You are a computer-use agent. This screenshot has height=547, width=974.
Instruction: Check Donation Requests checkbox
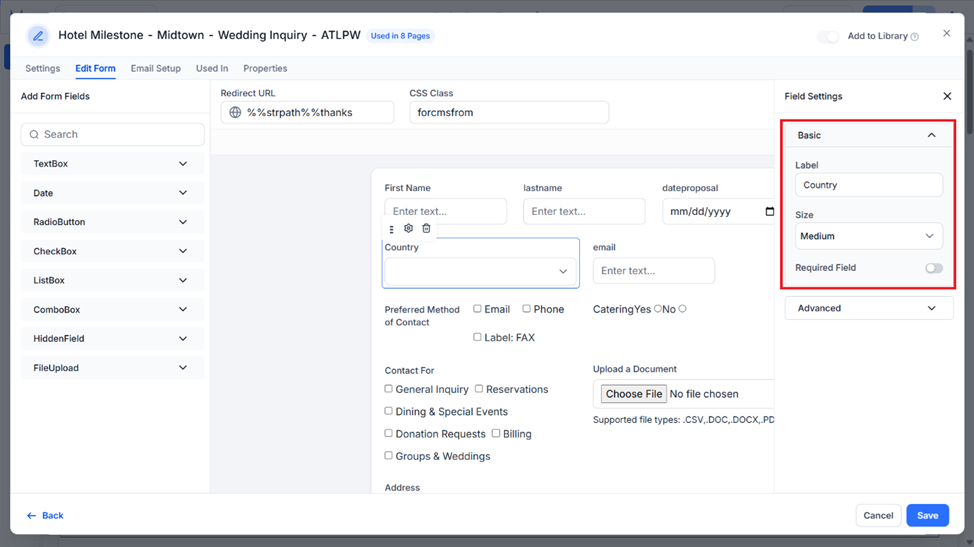(388, 433)
